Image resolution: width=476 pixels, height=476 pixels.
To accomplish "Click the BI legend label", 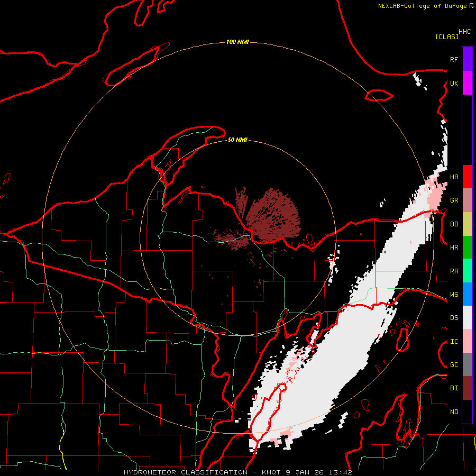I will coord(454,388).
